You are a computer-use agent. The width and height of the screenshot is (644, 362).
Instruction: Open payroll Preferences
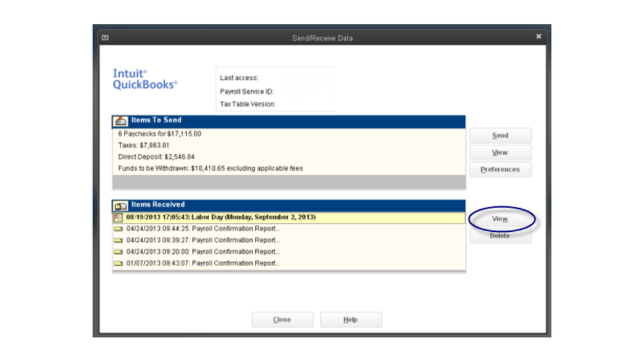tap(500, 169)
